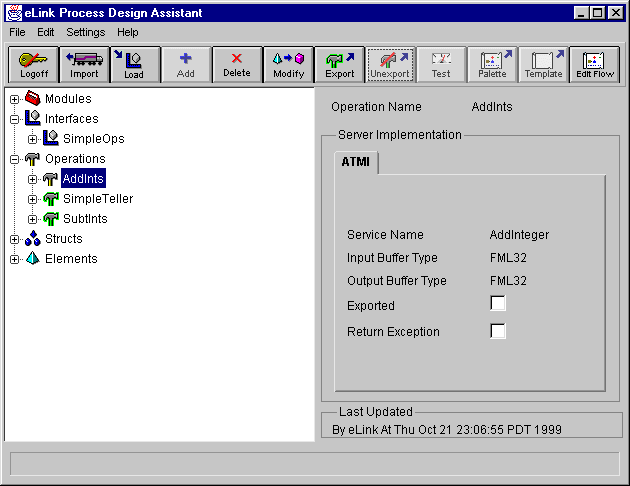Click the Edit Flow toolbar button
This screenshot has height=486, width=630.
click(x=595, y=65)
